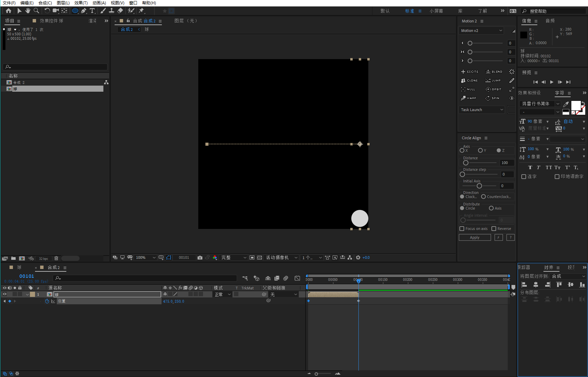Image resolution: width=588 pixels, height=377 pixels.
Task: Enable the Reverse checkbox
Action: [494, 229]
